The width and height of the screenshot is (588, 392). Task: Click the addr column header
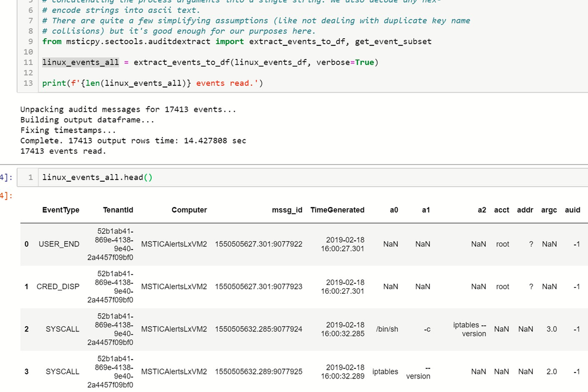coord(525,210)
